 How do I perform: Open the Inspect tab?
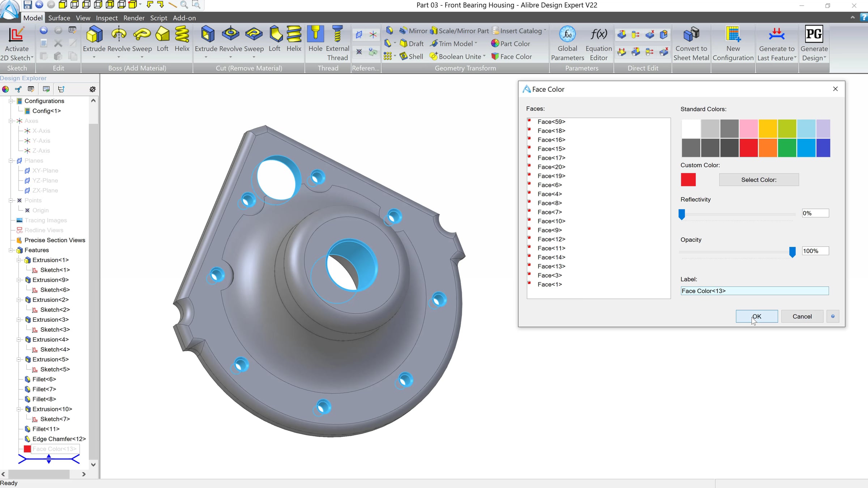[x=107, y=18]
